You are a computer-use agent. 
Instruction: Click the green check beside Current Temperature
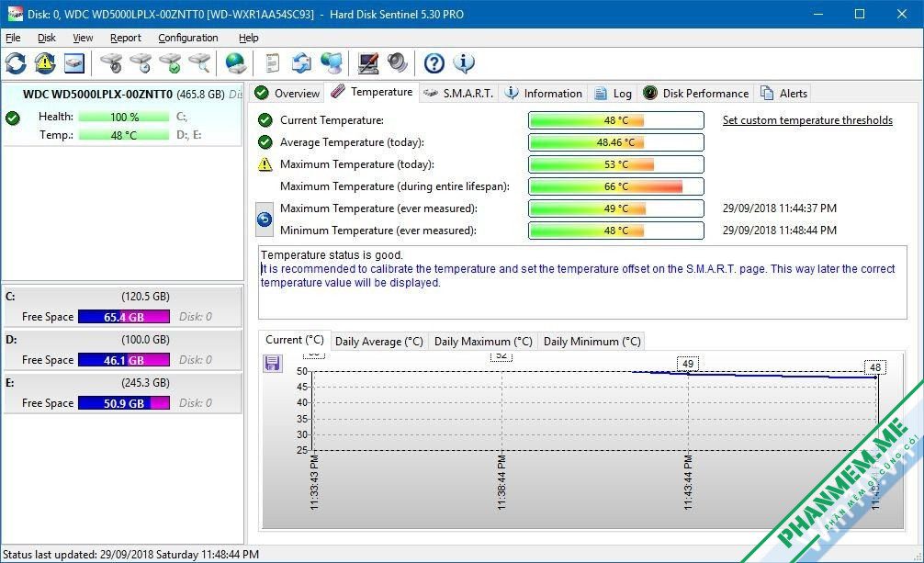[265, 120]
